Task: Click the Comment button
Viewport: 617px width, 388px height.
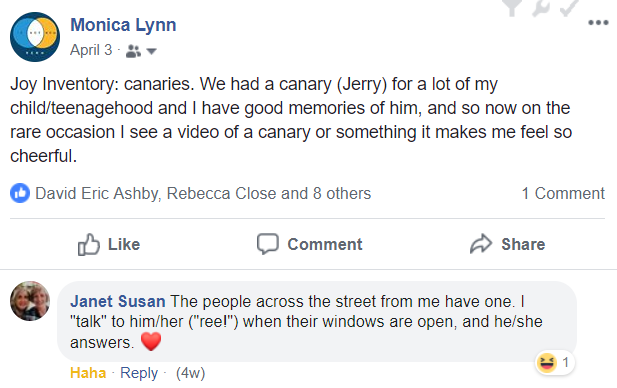Action: click(309, 244)
